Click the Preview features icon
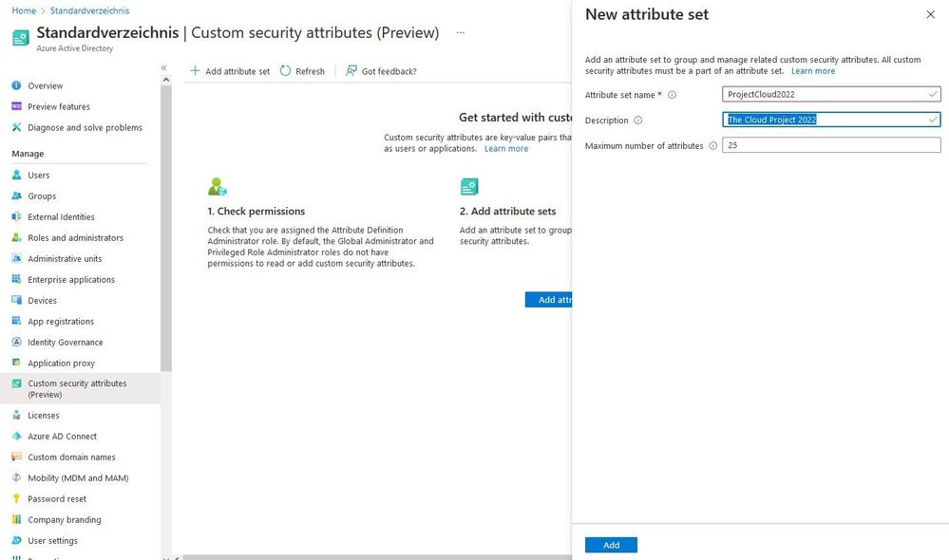Viewport: 949px width, 560px height. tap(16, 106)
